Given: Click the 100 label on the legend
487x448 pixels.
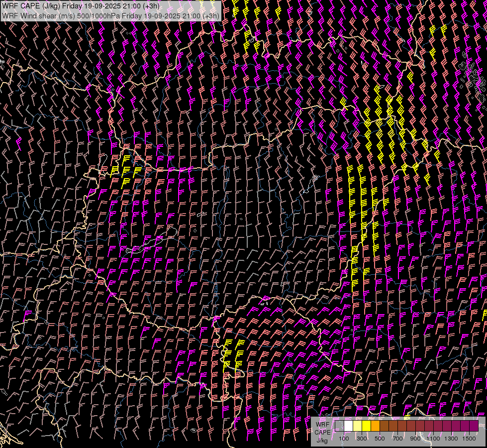Looking at the screenshot, I should pyautogui.click(x=344, y=439).
